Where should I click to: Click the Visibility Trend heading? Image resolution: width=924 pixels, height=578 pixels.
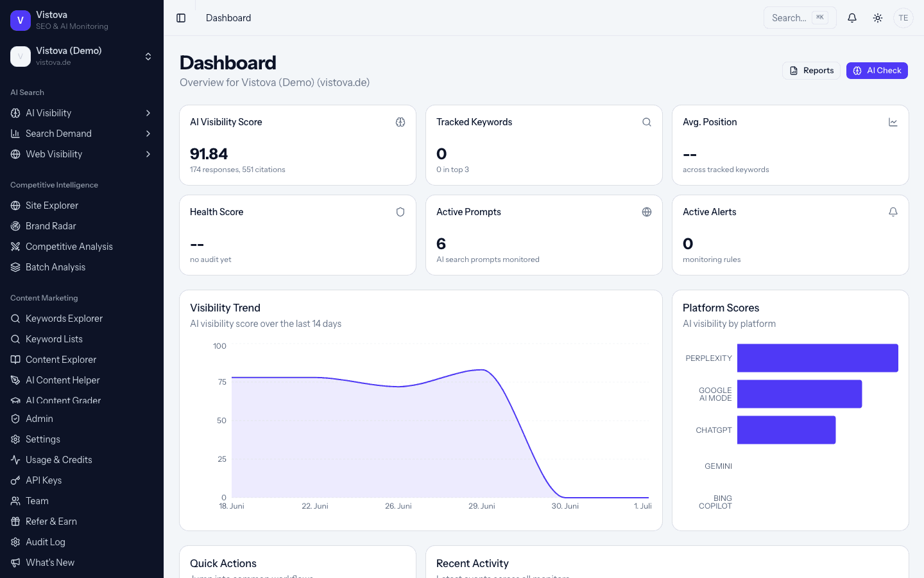pos(225,308)
